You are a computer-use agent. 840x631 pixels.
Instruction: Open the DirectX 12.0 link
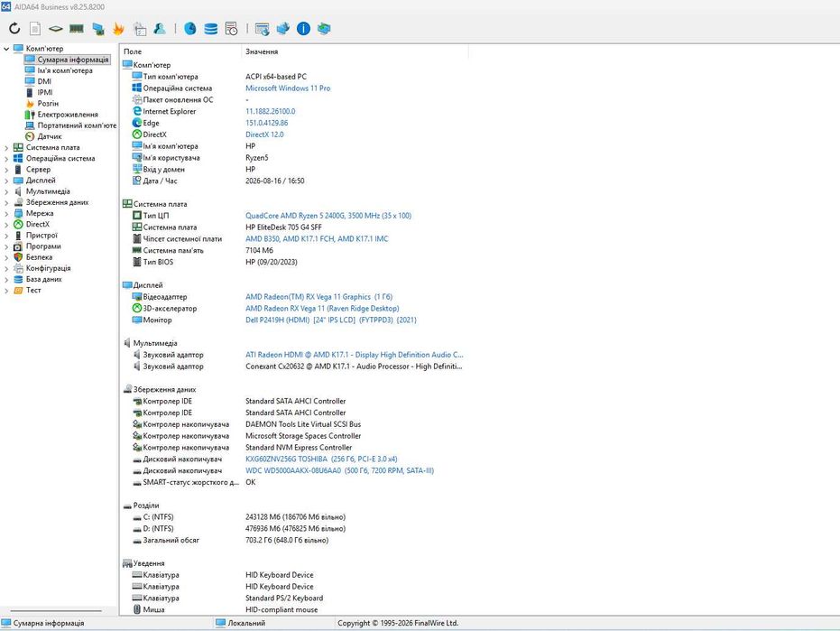click(x=264, y=135)
